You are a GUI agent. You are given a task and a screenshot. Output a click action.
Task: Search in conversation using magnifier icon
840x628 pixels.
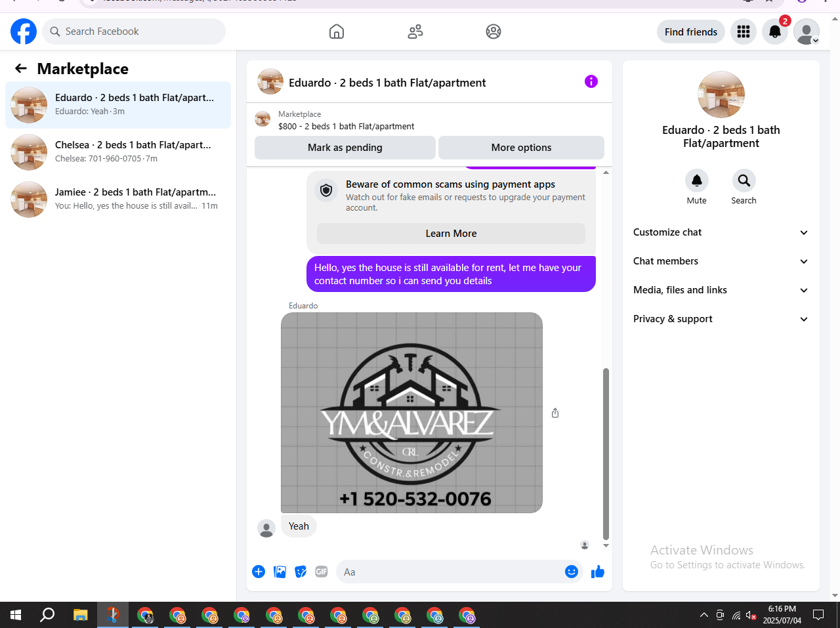(744, 180)
